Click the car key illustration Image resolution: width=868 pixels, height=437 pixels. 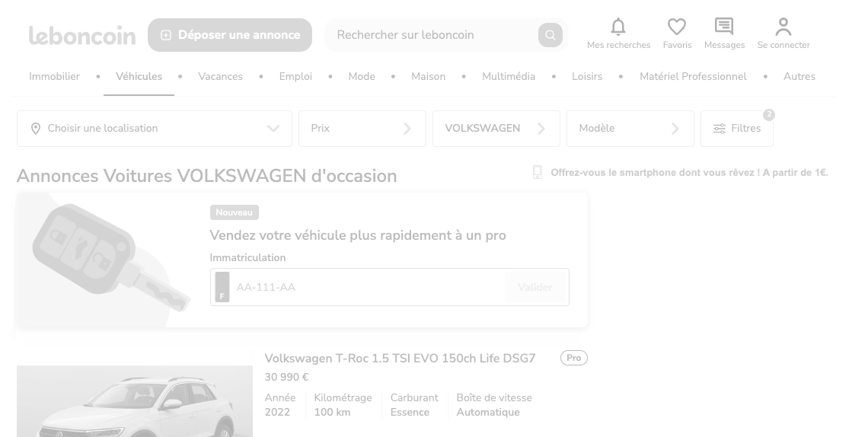pyautogui.click(x=110, y=259)
